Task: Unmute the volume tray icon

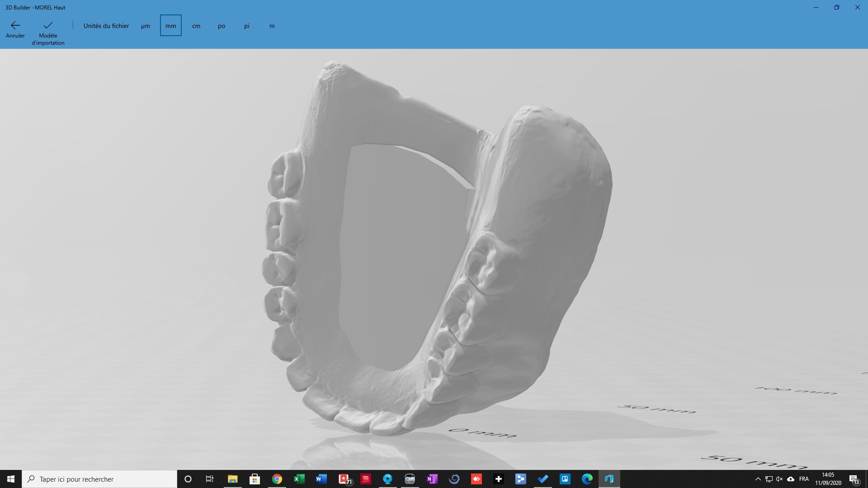Action: (x=779, y=479)
